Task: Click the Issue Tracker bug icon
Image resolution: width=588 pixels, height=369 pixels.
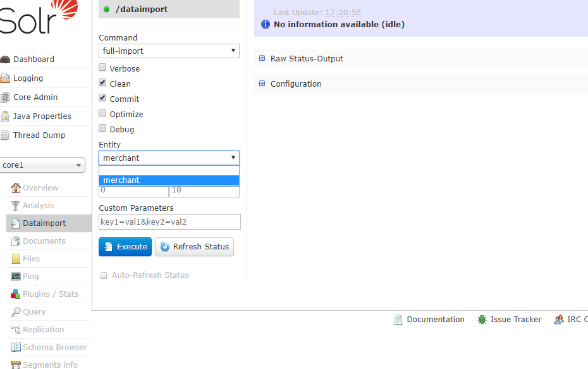Action: click(482, 320)
